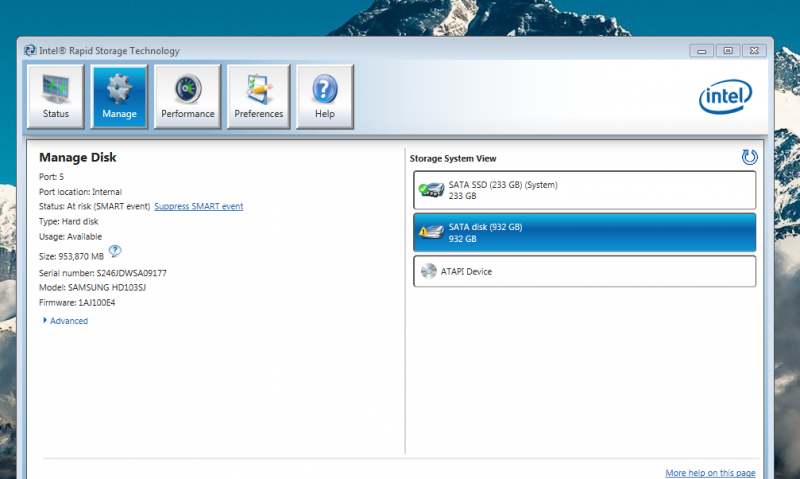Open the Performance gauge section

coord(188,97)
